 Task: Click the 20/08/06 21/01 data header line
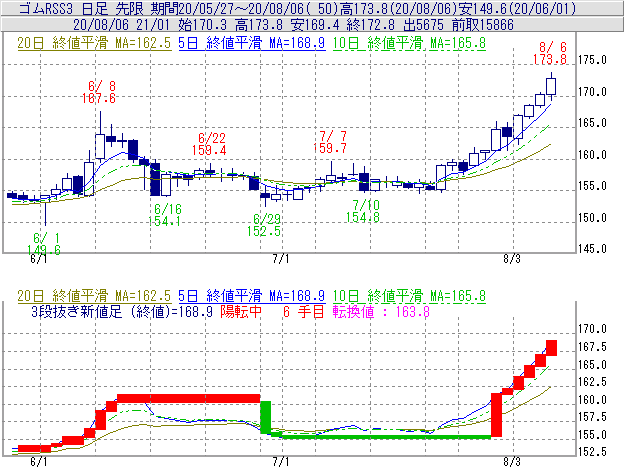293,25
